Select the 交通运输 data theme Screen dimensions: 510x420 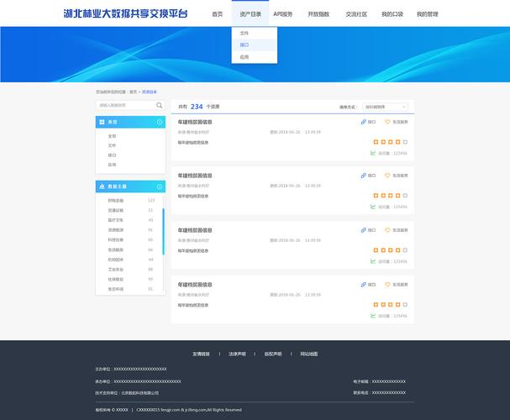click(x=115, y=210)
